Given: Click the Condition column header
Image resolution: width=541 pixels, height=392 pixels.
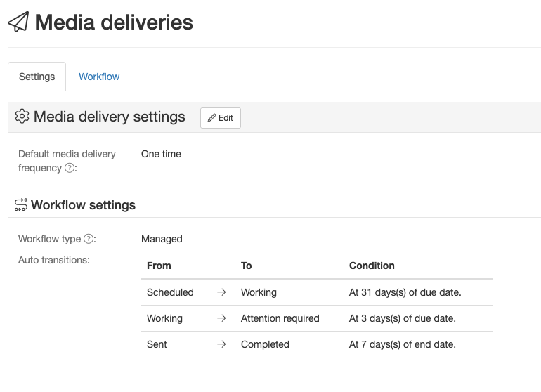Looking at the screenshot, I should coord(372,266).
